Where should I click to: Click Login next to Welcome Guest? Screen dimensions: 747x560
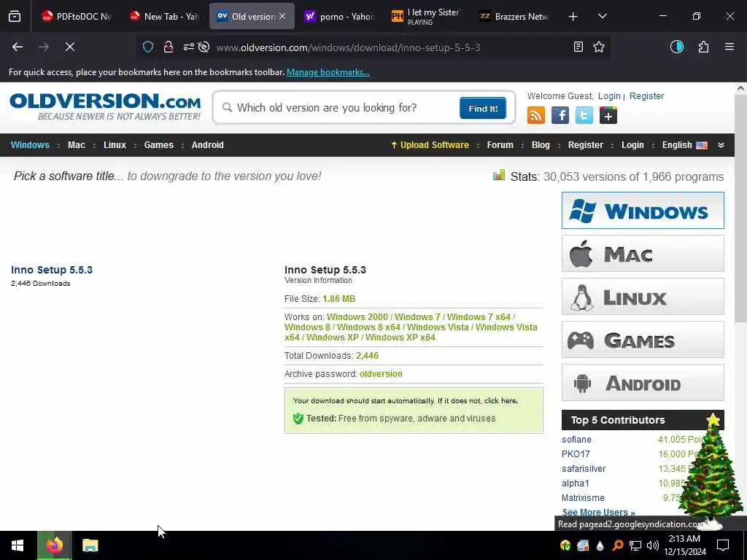609,96
